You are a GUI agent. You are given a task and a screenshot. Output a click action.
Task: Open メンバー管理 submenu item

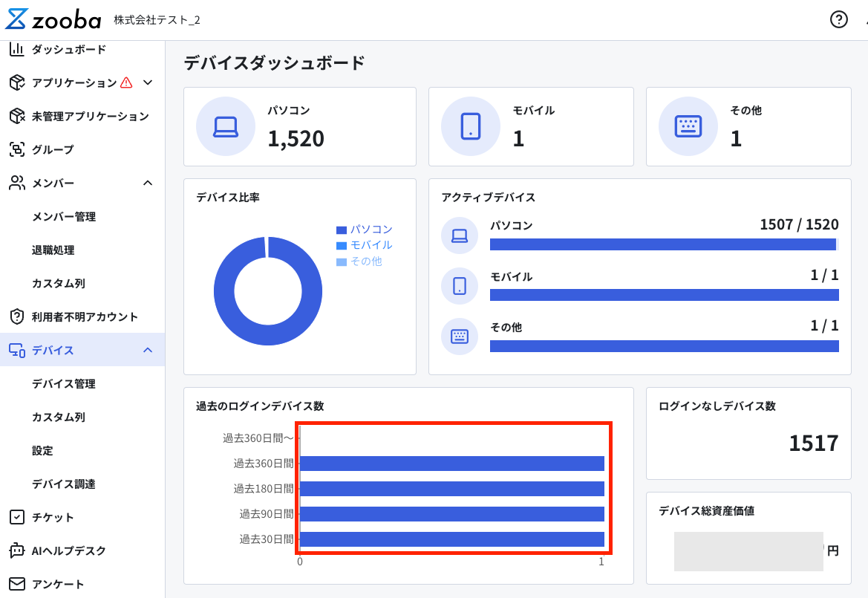(x=64, y=216)
